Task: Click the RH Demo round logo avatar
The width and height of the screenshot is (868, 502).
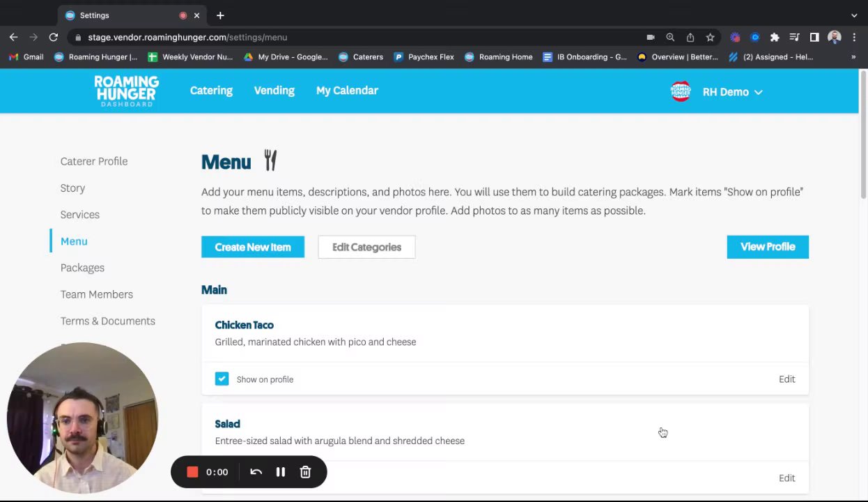Action: [681, 91]
